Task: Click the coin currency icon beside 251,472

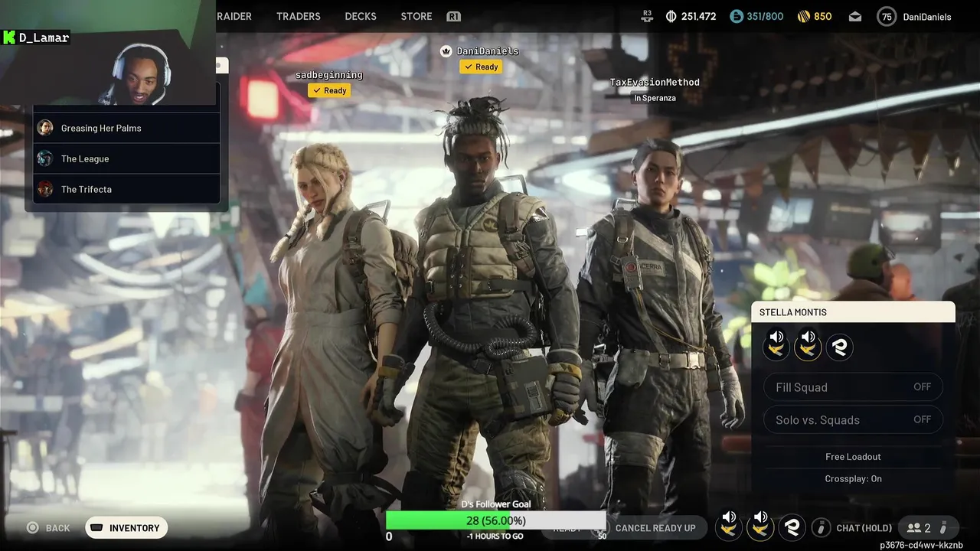Action: tap(671, 16)
